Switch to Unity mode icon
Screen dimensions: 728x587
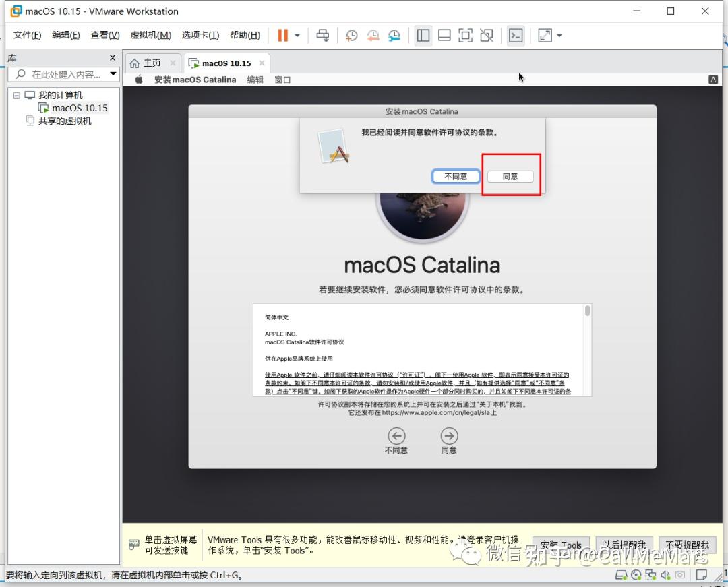click(x=487, y=35)
